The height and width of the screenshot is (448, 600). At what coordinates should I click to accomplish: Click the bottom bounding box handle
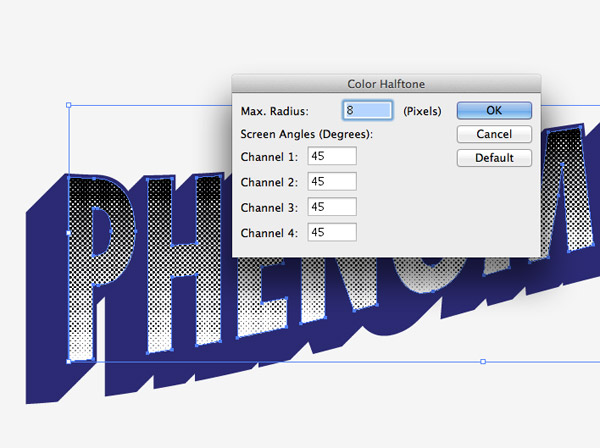click(x=483, y=362)
